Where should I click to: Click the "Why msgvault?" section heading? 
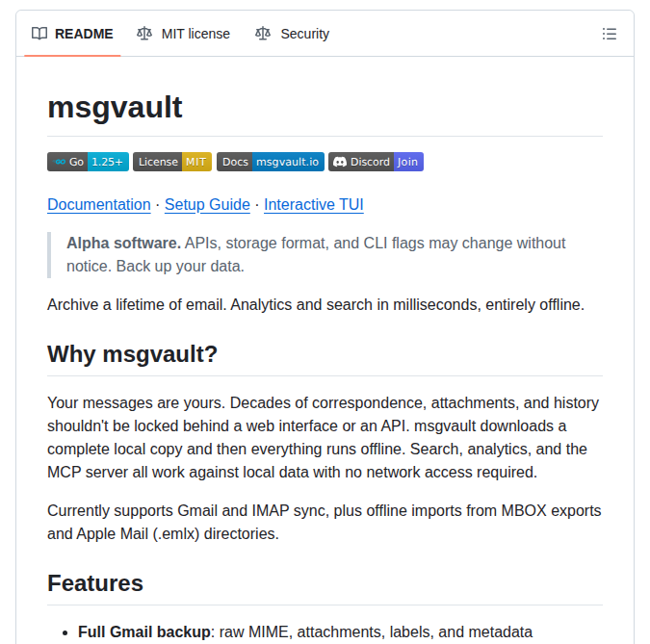pyautogui.click(x=133, y=353)
